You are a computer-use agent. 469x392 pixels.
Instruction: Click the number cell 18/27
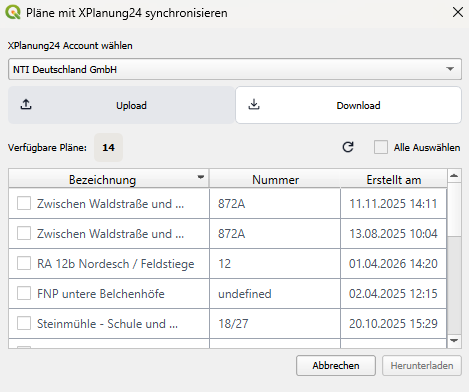pos(275,323)
